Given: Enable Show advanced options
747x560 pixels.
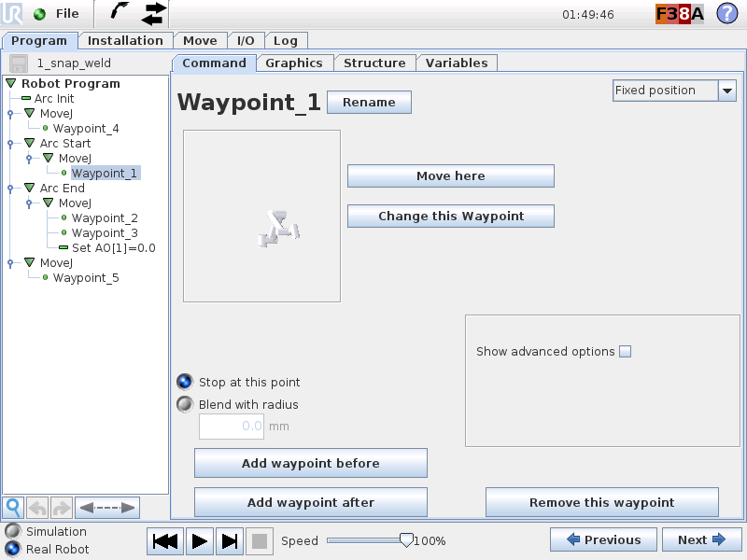Looking at the screenshot, I should (623, 351).
